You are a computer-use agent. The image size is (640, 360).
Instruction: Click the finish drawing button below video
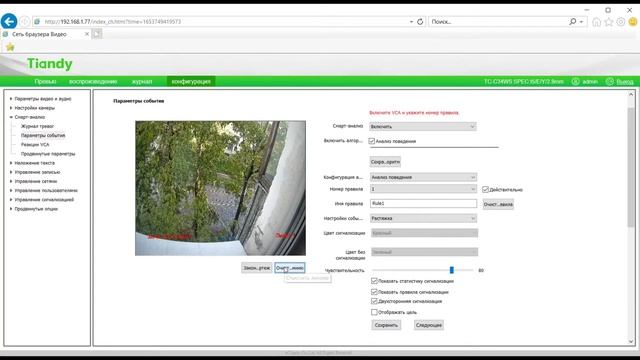click(256, 268)
